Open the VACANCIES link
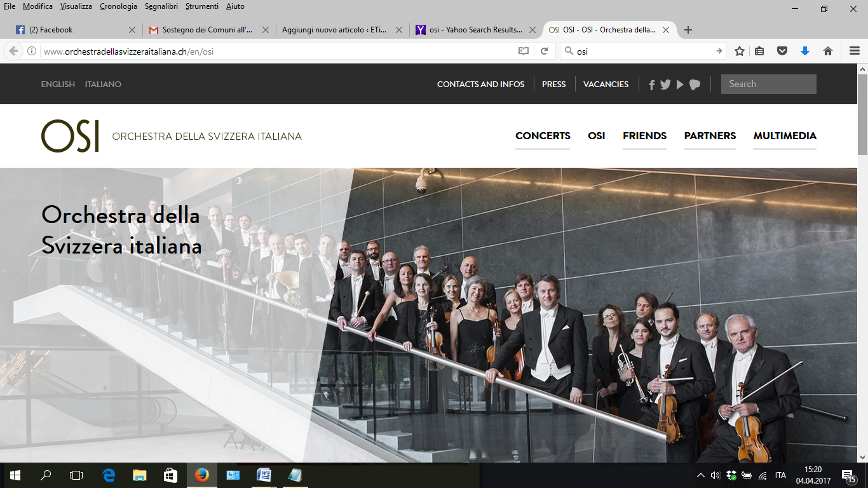The height and width of the screenshot is (488, 868). (x=606, y=85)
